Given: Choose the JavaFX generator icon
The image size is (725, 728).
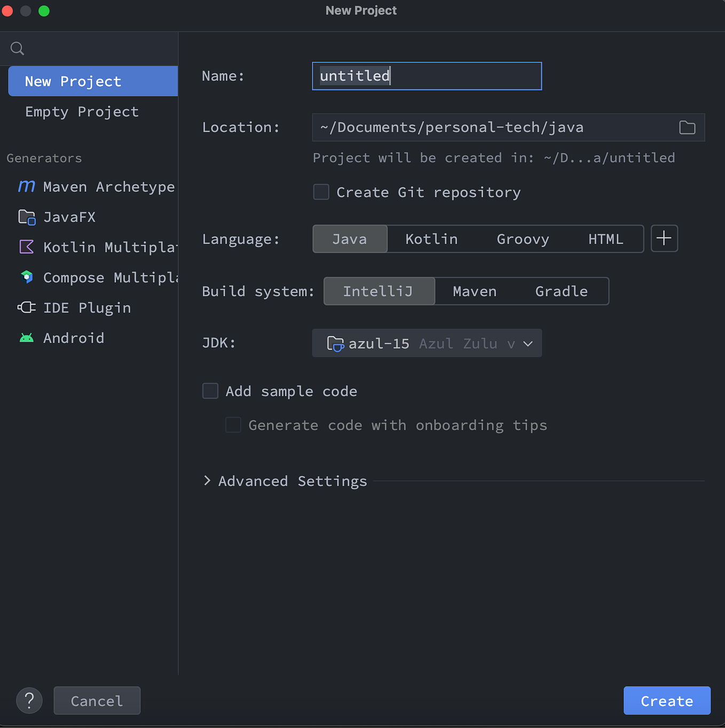Looking at the screenshot, I should [27, 217].
